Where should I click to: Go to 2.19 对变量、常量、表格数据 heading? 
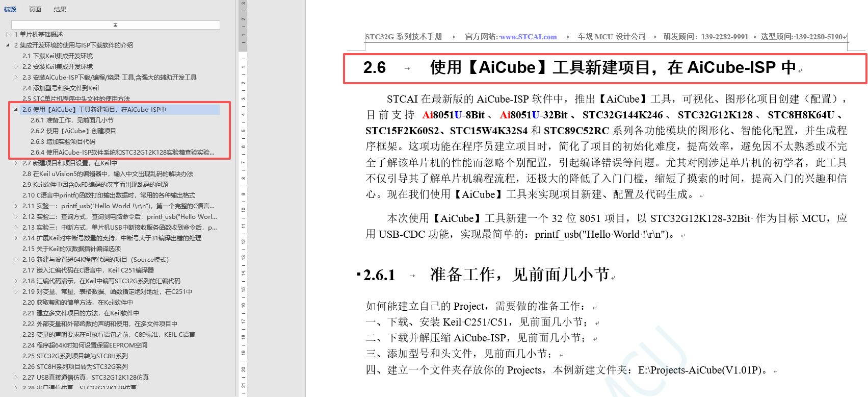pos(107,292)
